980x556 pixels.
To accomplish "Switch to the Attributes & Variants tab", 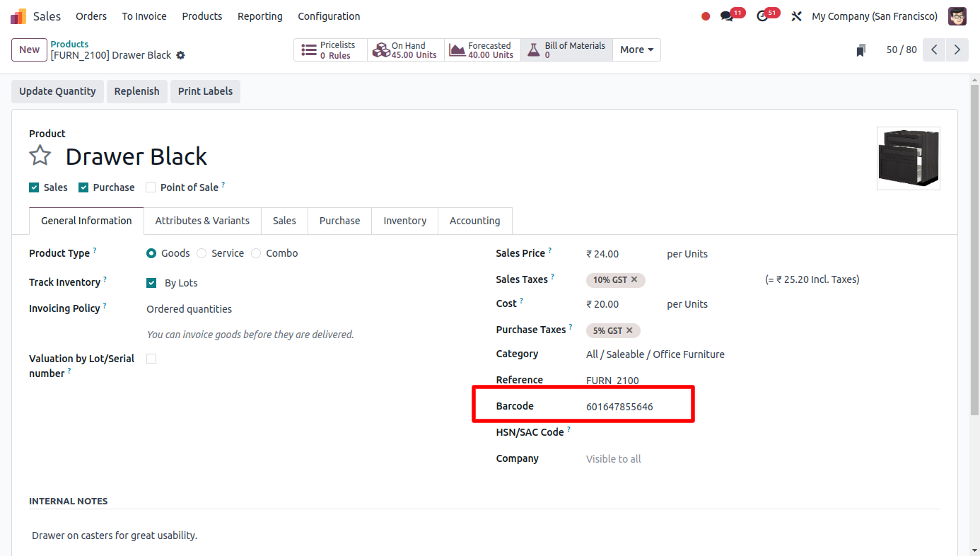I will tap(202, 221).
